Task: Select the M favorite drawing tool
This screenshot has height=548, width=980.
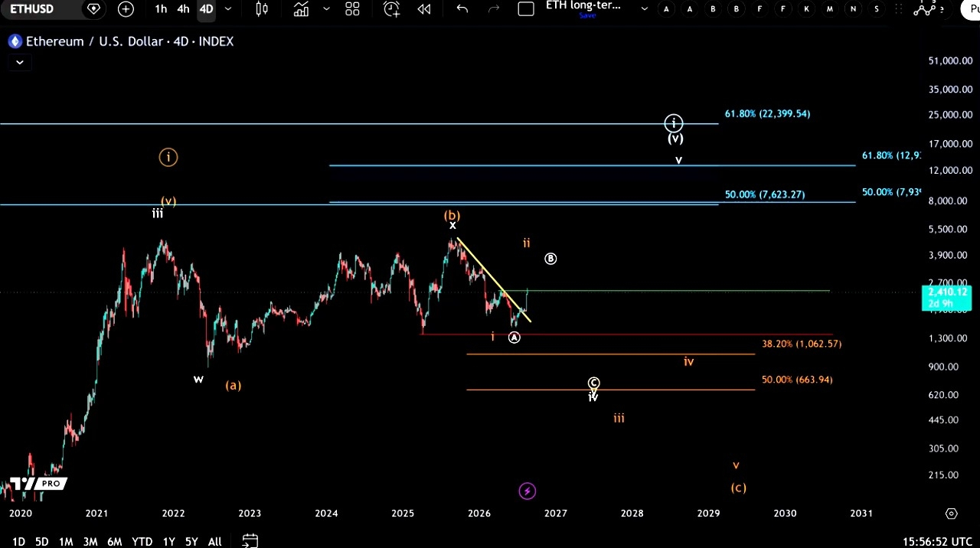Action: click(830, 9)
